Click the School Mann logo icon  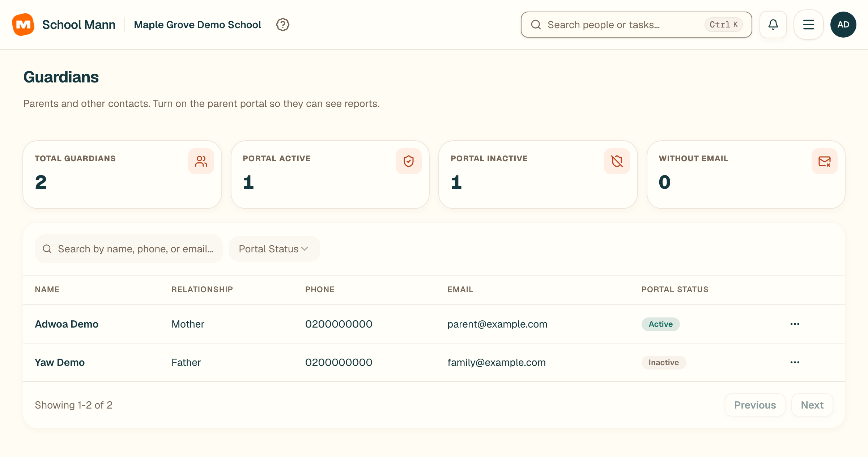23,25
